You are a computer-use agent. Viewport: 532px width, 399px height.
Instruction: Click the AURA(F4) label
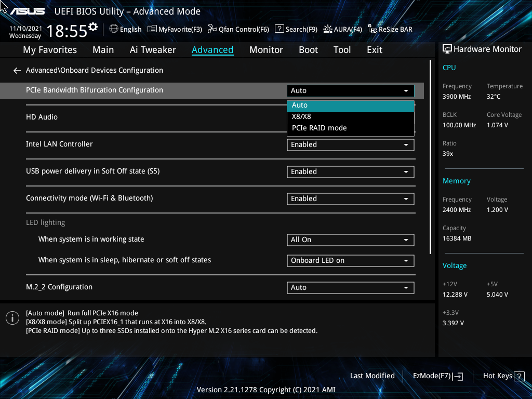pyautogui.click(x=348, y=30)
